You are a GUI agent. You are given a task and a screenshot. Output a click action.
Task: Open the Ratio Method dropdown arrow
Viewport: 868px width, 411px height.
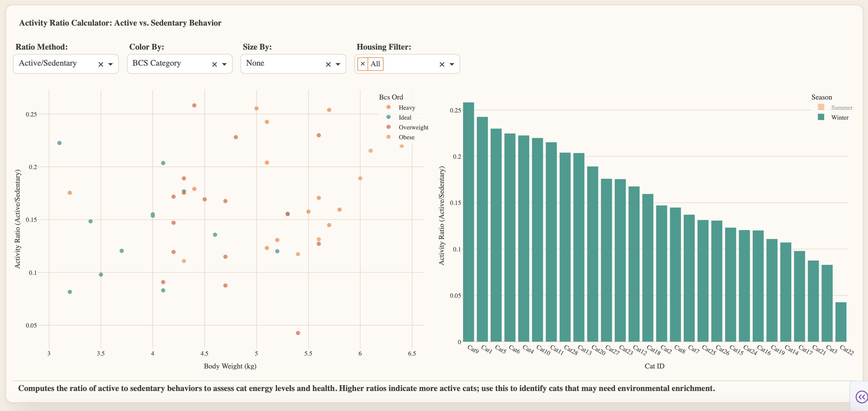[111, 64]
